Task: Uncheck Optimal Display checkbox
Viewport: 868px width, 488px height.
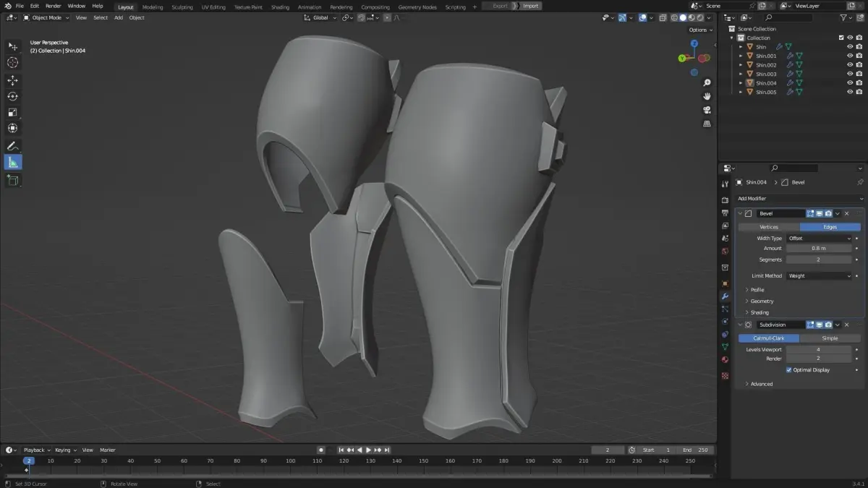Action: pos(788,370)
